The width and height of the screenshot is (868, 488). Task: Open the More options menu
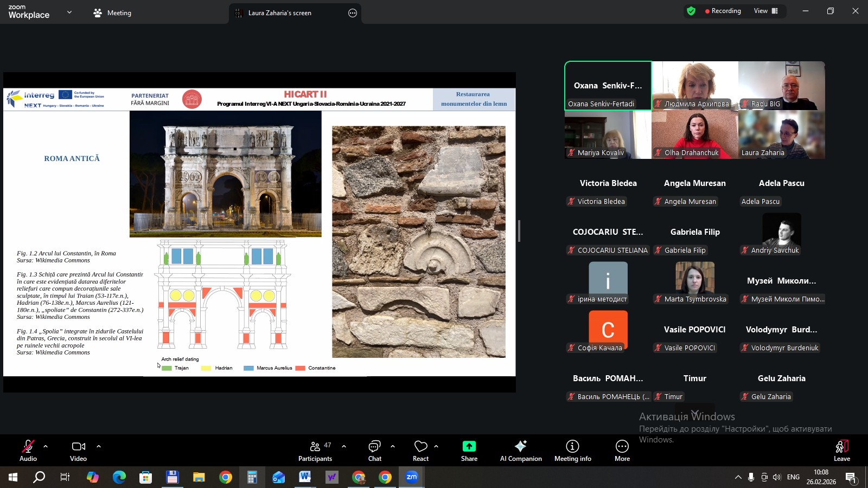click(622, 450)
